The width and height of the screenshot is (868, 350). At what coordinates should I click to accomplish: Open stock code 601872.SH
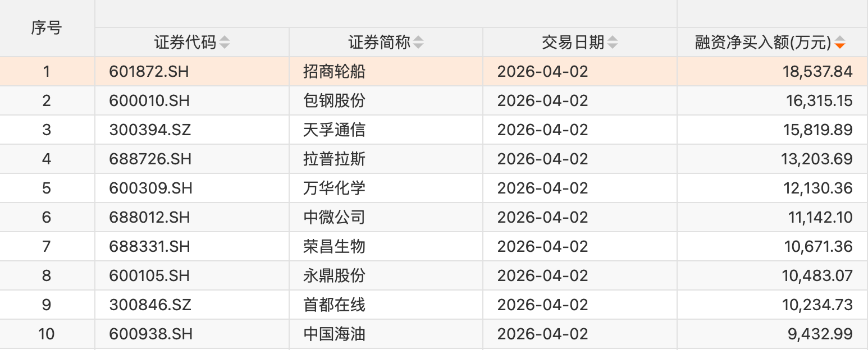click(150, 72)
